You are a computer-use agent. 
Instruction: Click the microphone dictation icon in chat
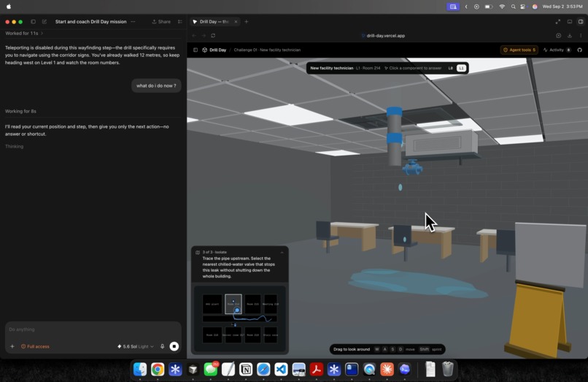[x=163, y=346]
